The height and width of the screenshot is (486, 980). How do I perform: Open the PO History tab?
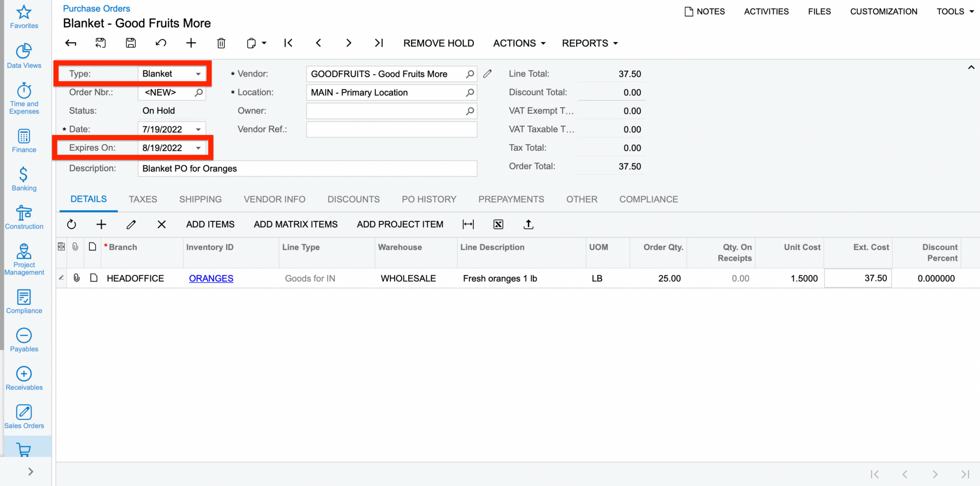429,199
